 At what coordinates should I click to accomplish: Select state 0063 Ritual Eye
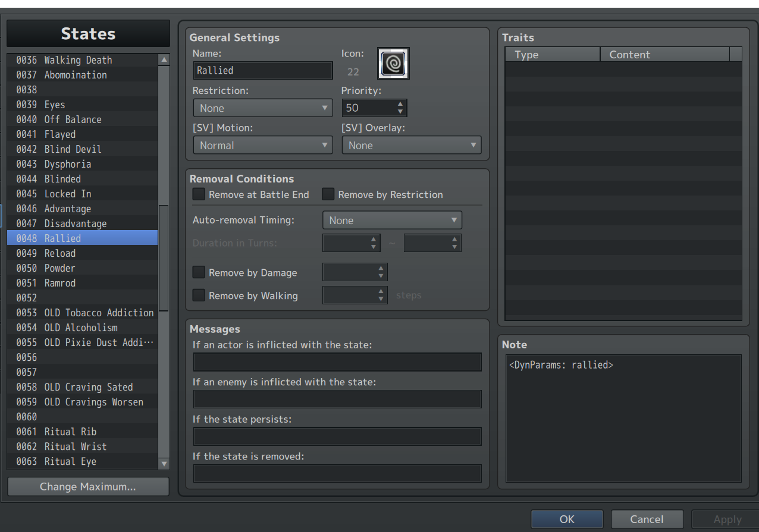(83, 461)
